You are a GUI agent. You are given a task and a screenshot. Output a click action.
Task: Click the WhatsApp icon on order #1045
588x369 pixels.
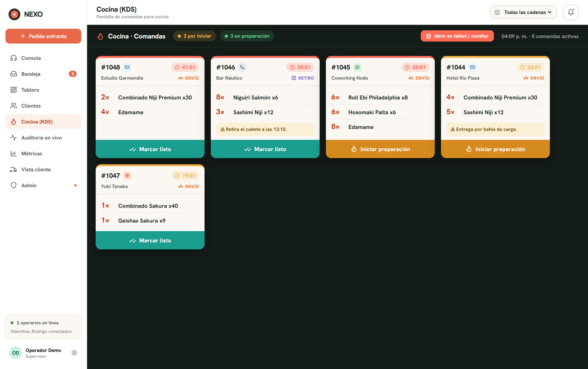(357, 67)
